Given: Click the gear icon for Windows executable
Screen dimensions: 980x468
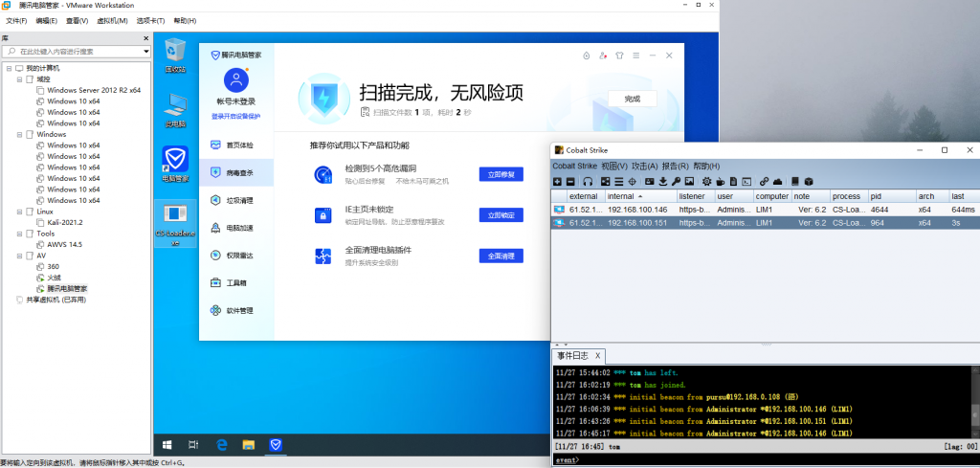Looking at the screenshot, I should 707,182.
